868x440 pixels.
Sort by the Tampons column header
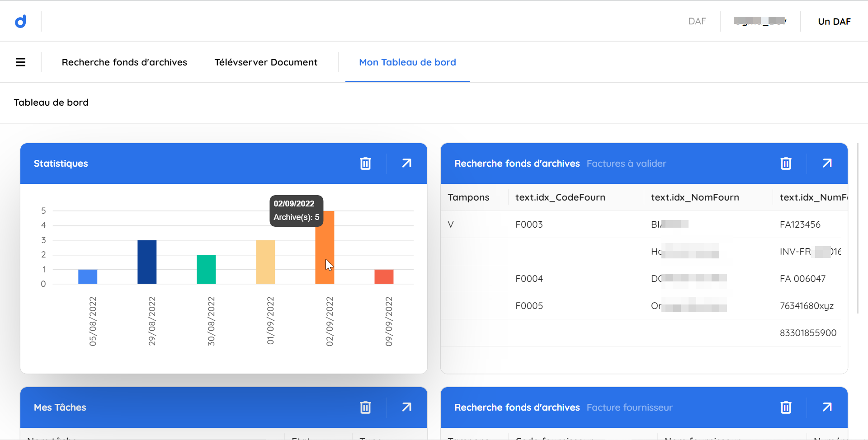coord(468,197)
